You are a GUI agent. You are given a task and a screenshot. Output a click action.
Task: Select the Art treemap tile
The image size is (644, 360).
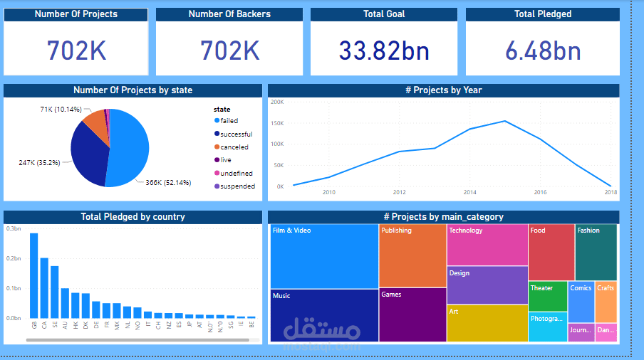[x=487, y=323]
